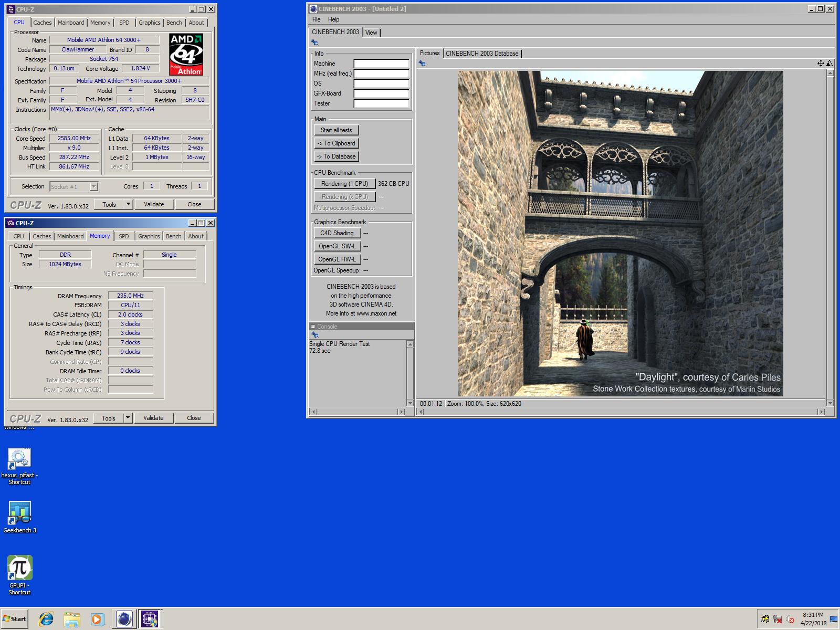Open the Socket #1 selection combo box
The width and height of the screenshot is (840, 630).
(74, 186)
